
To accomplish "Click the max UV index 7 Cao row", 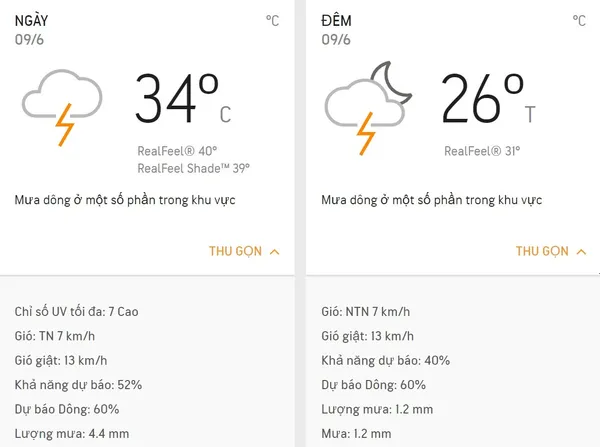I will 77,312.
